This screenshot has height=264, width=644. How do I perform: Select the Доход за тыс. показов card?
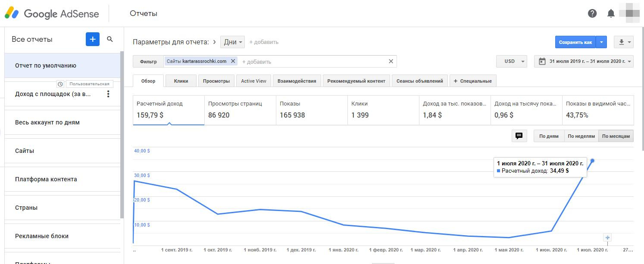(x=455, y=110)
